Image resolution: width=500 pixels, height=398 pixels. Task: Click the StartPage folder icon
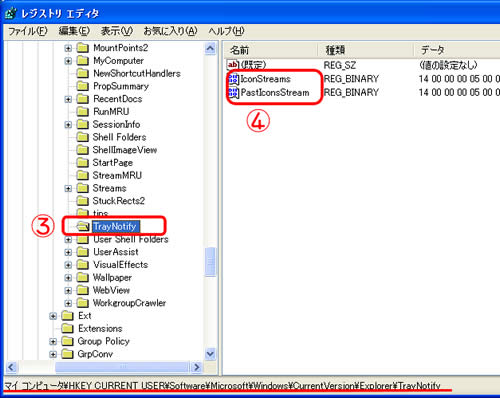pyautogui.click(x=83, y=163)
